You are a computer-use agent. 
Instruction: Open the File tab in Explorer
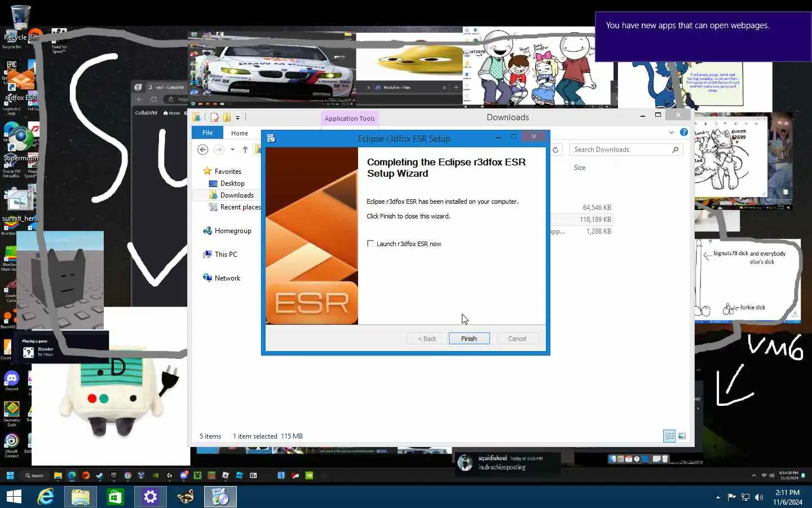tap(208, 133)
